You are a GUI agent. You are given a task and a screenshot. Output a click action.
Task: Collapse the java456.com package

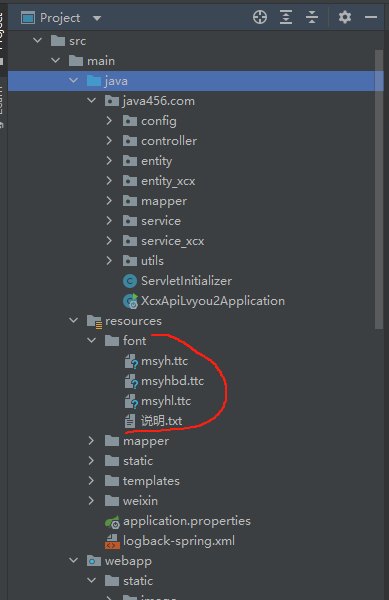pos(91,100)
